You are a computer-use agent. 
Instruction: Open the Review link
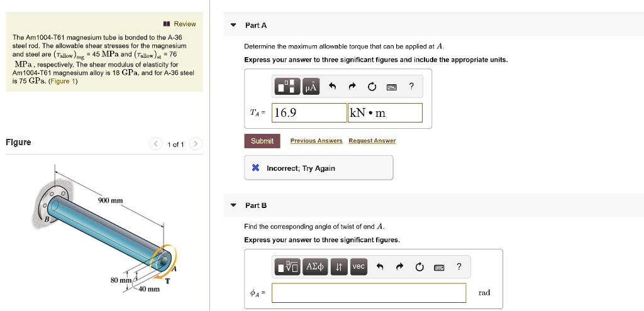tap(180, 24)
